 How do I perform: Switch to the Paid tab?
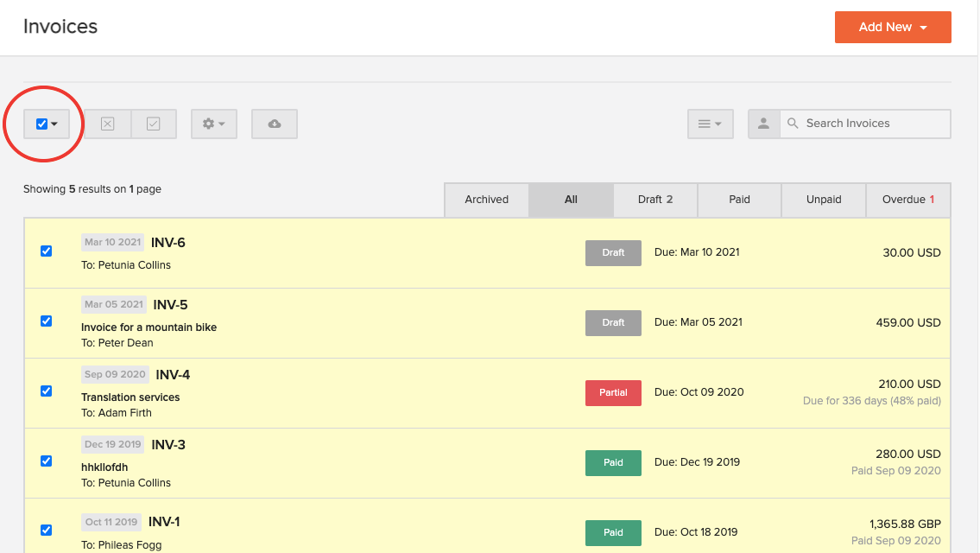point(739,200)
